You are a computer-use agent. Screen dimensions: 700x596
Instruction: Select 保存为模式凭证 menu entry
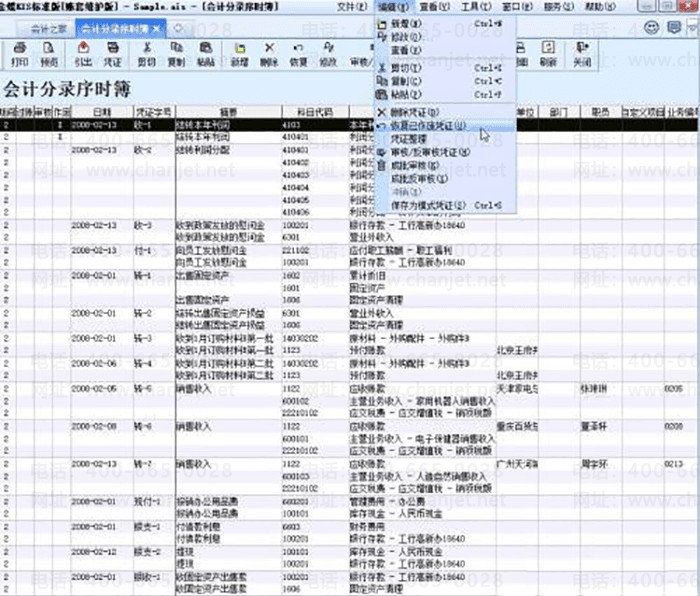(x=432, y=205)
